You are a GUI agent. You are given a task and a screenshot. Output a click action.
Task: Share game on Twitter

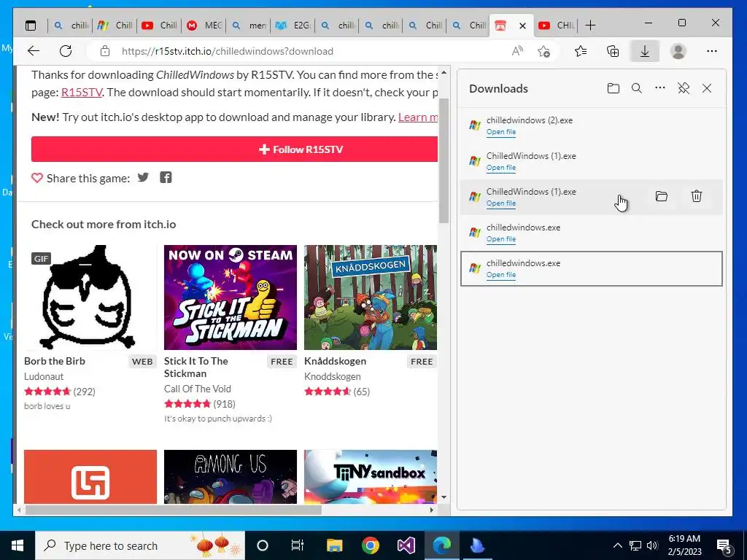pos(143,178)
